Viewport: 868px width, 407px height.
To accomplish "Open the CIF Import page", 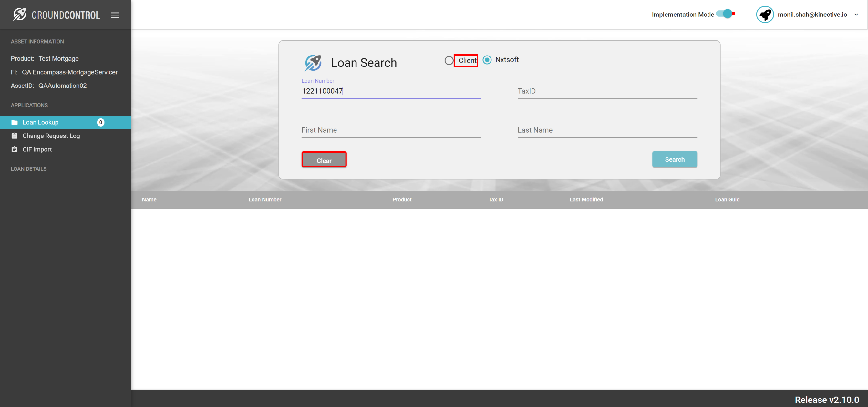I will click(37, 149).
